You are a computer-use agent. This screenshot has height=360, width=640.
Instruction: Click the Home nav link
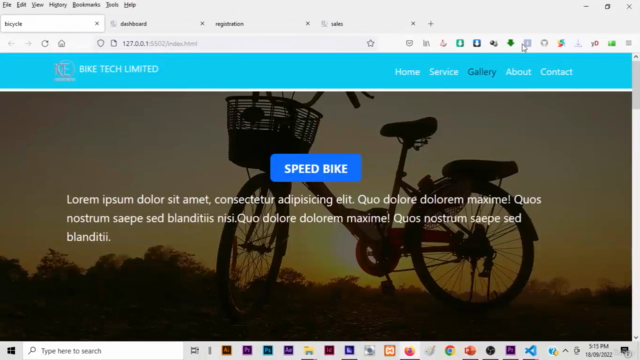[x=407, y=72]
